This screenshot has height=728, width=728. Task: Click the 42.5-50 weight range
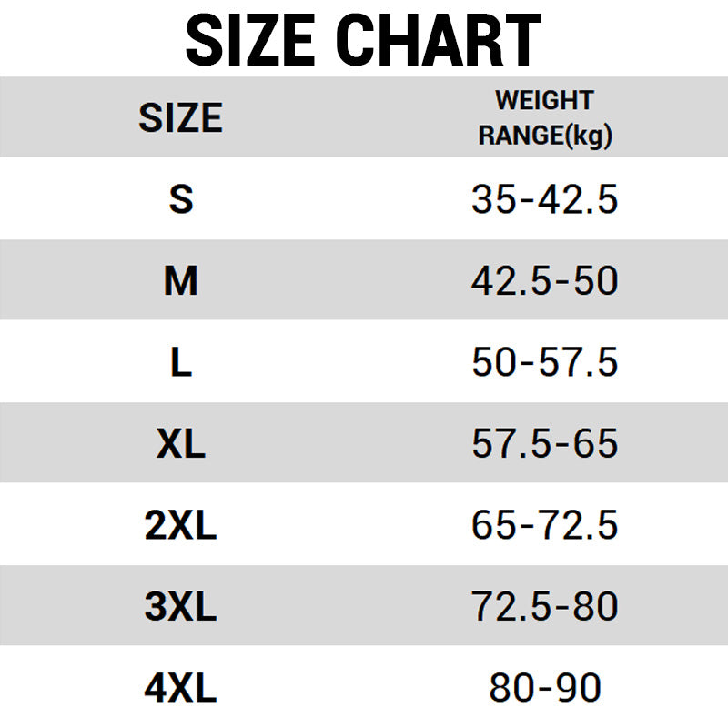pyautogui.click(x=544, y=281)
